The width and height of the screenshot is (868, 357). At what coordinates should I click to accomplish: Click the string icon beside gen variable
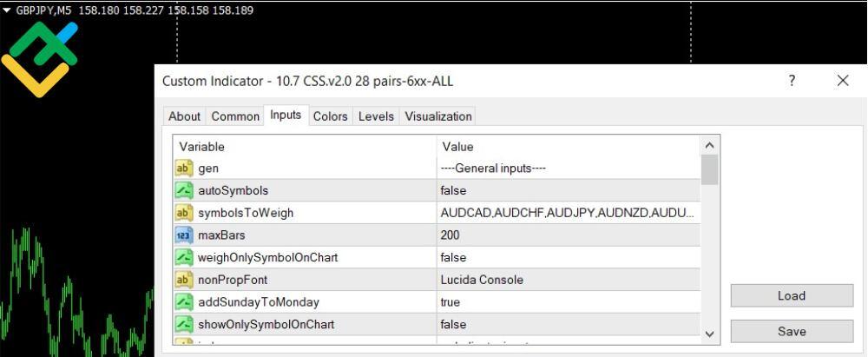point(184,168)
